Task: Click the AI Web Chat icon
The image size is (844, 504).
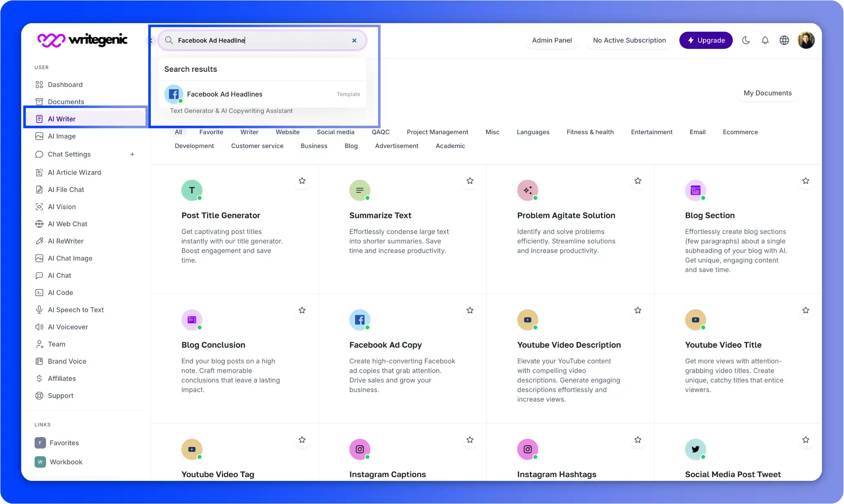Action: 39,224
